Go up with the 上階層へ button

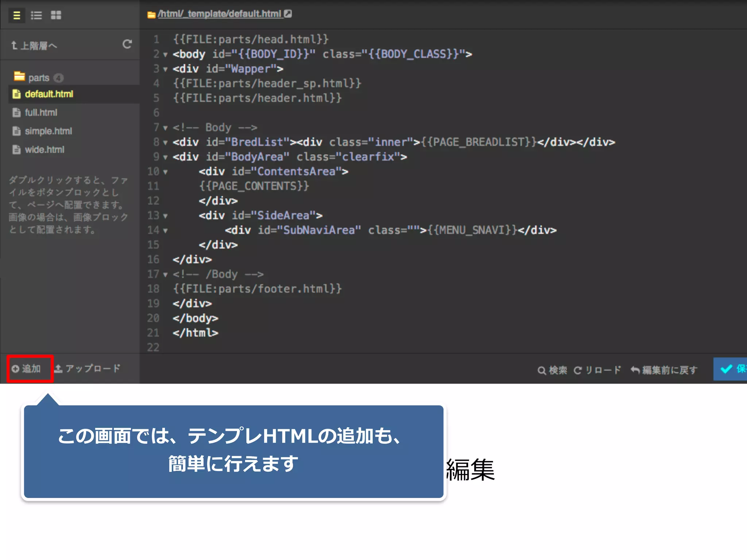(34, 46)
